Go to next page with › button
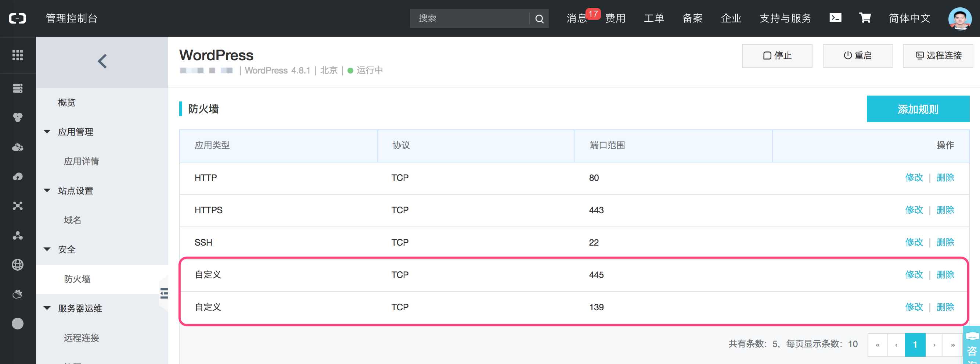 (x=934, y=345)
